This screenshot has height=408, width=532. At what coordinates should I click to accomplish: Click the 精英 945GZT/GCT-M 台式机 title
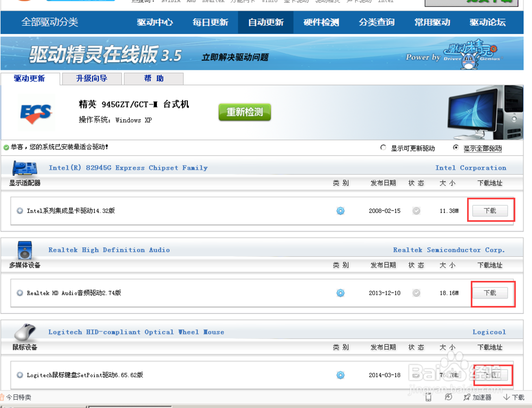coord(134,104)
